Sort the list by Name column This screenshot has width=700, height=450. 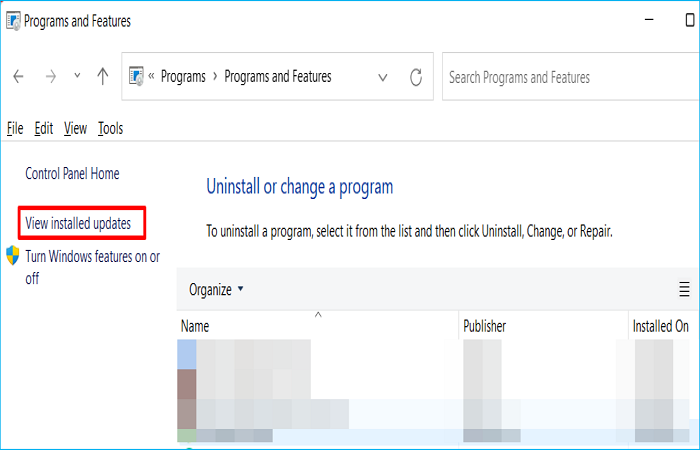tap(317, 326)
